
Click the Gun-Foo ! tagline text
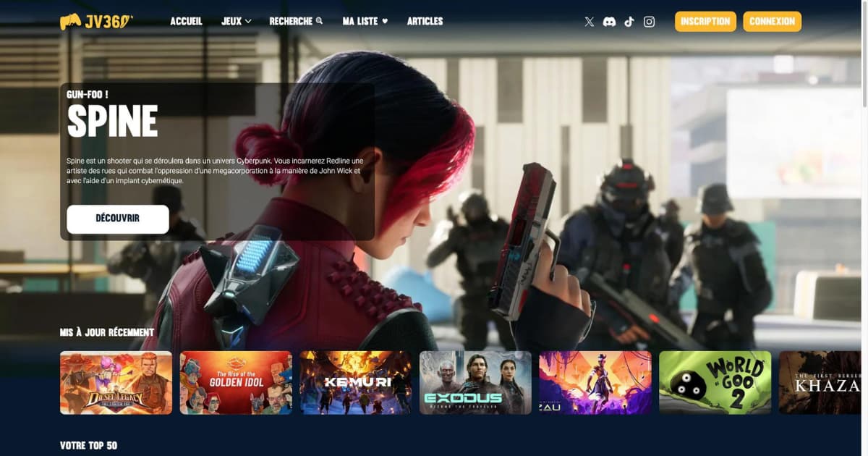point(88,94)
